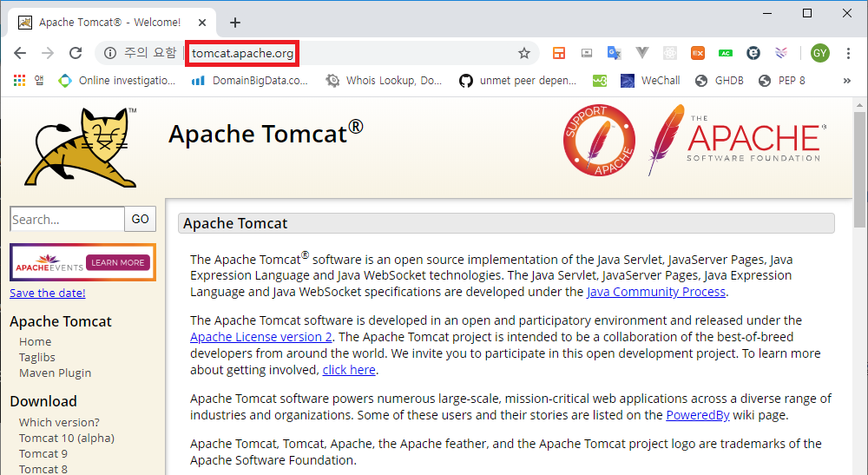Image resolution: width=868 pixels, height=475 pixels.
Task: View site info next to the URL
Action: [x=110, y=53]
